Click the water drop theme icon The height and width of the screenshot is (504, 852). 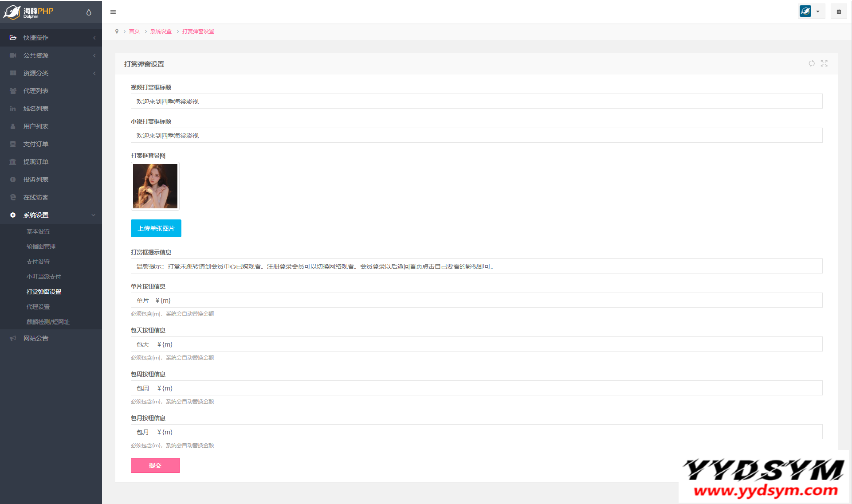[89, 12]
